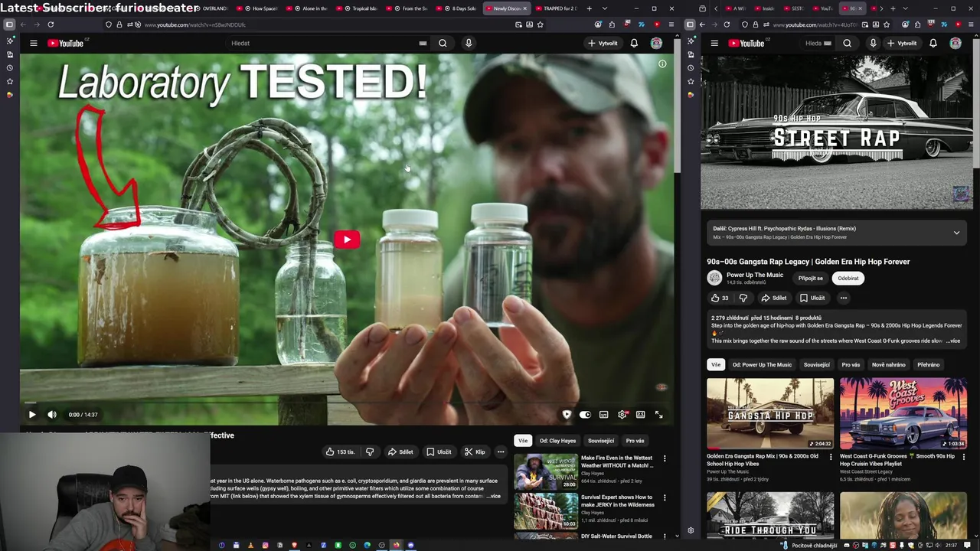
Task: Select the Přehráno chip
Action: tap(928, 365)
